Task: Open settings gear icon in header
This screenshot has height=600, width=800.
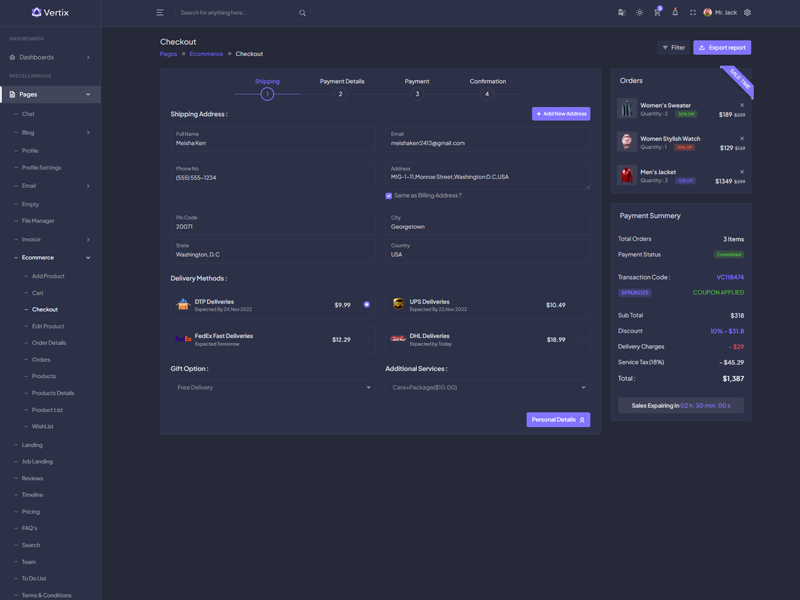Action: pyautogui.click(x=747, y=13)
